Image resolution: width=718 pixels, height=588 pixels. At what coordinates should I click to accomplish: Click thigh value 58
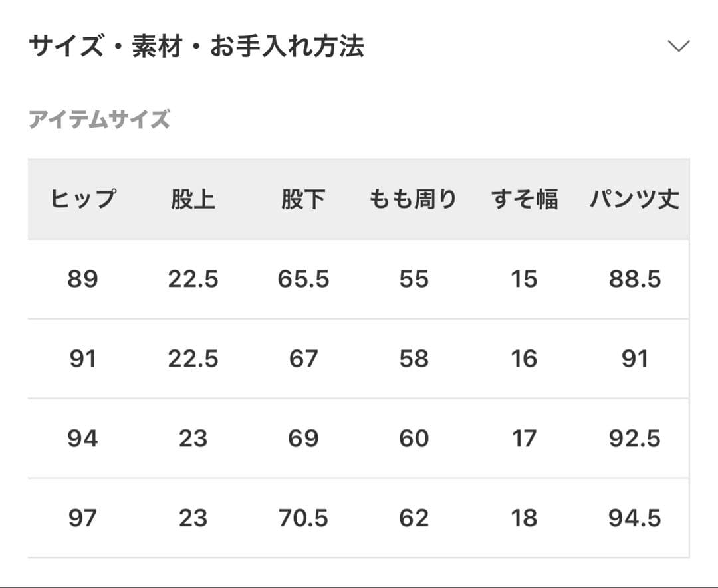click(x=414, y=359)
